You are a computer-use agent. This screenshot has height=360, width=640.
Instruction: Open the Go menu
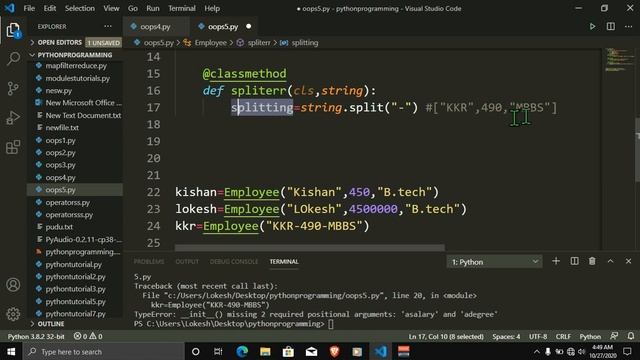click(133, 8)
